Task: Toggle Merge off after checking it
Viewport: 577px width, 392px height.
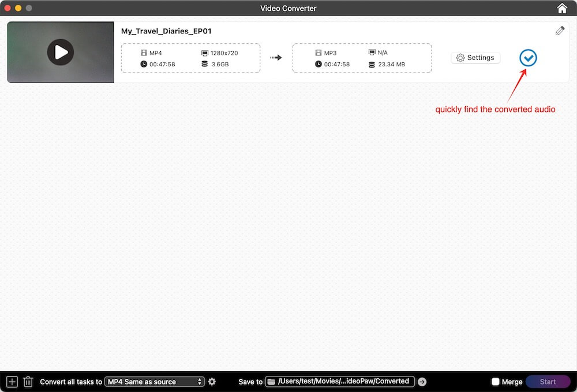Action: (x=496, y=381)
